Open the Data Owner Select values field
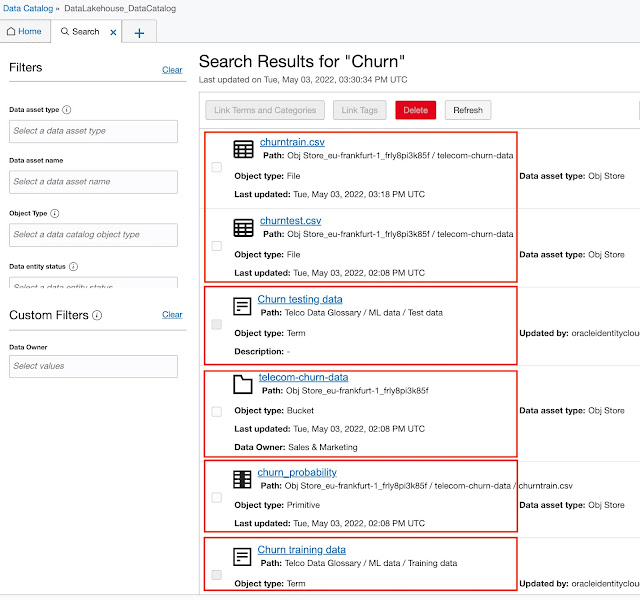 [93, 367]
